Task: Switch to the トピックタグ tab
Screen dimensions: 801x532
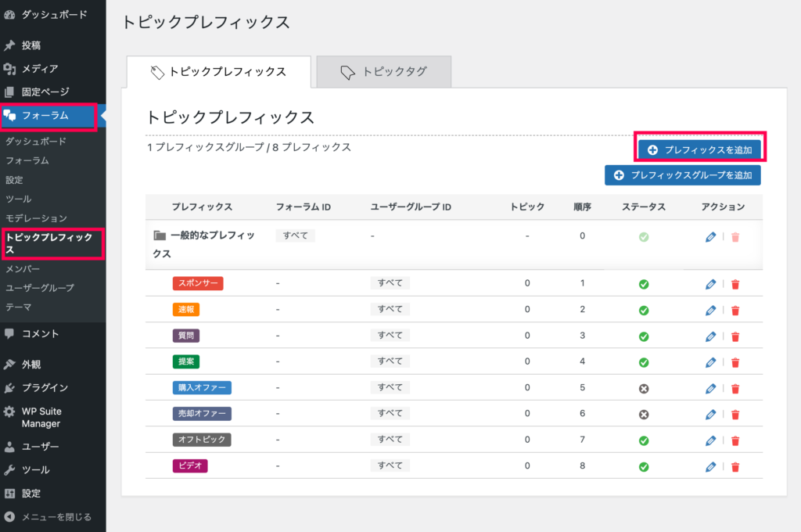Action: click(x=383, y=71)
